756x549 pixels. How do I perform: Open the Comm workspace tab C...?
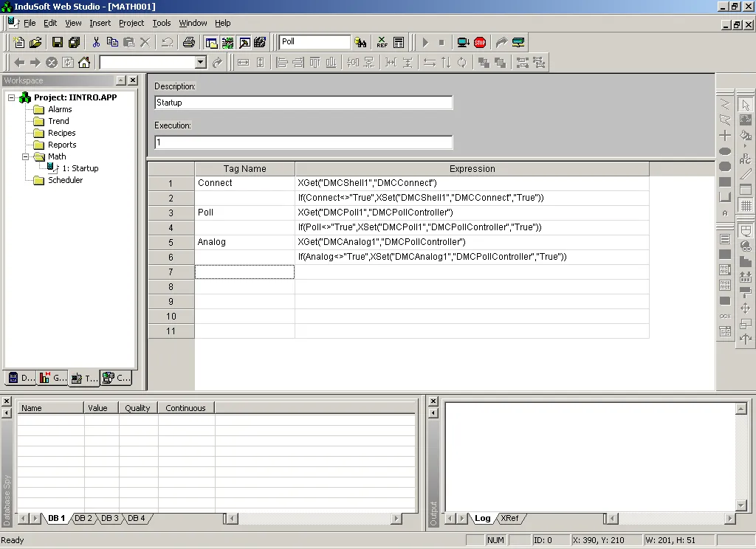click(x=117, y=378)
